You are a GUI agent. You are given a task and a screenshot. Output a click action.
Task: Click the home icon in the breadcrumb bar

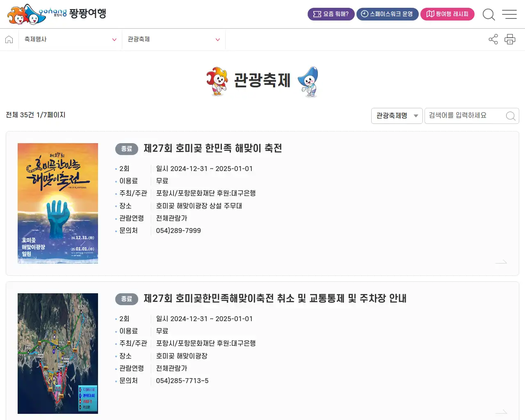[x=9, y=39]
